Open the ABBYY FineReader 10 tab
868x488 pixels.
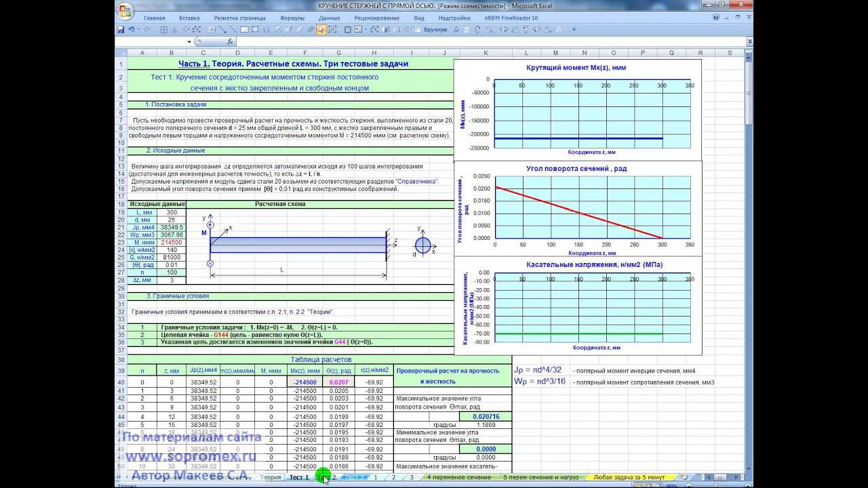(x=511, y=18)
